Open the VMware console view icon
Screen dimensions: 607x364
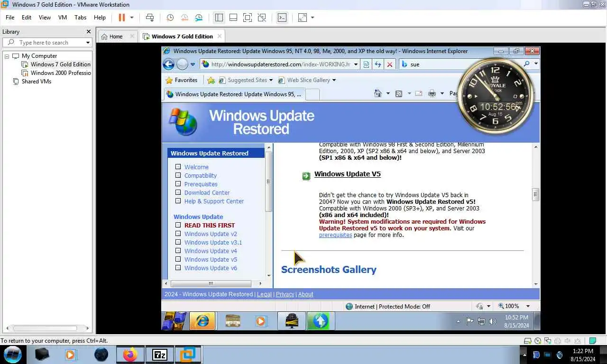point(282,18)
